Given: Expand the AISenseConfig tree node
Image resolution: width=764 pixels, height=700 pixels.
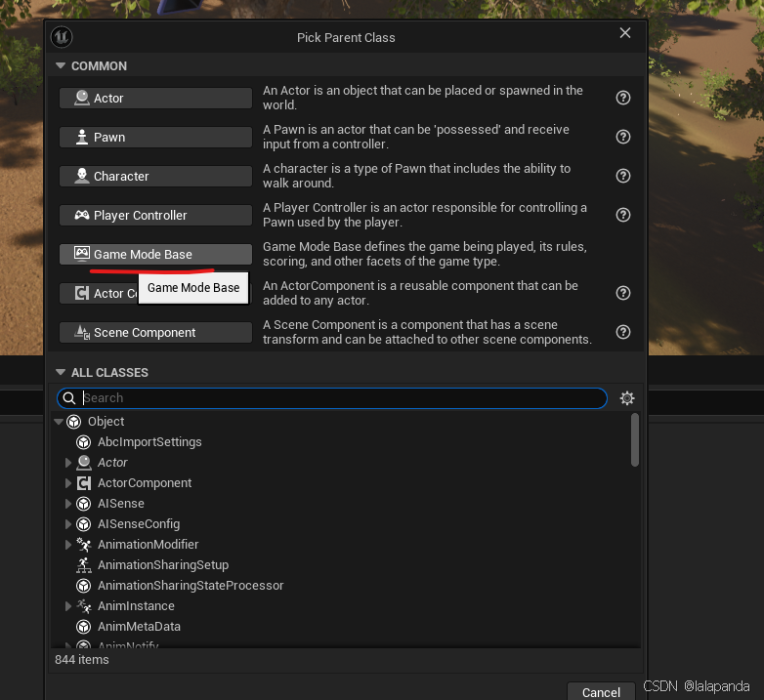Looking at the screenshot, I should pos(68,524).
